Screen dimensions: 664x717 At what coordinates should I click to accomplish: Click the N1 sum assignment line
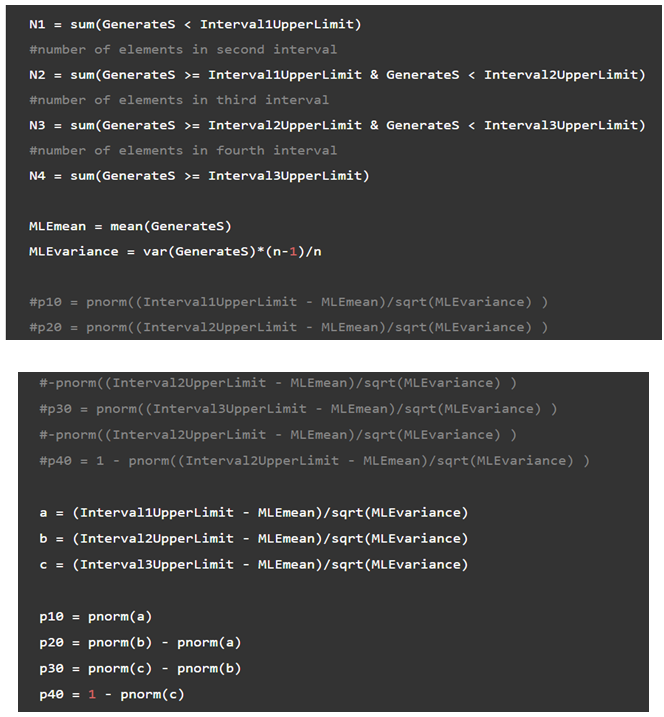coord(195,24)
